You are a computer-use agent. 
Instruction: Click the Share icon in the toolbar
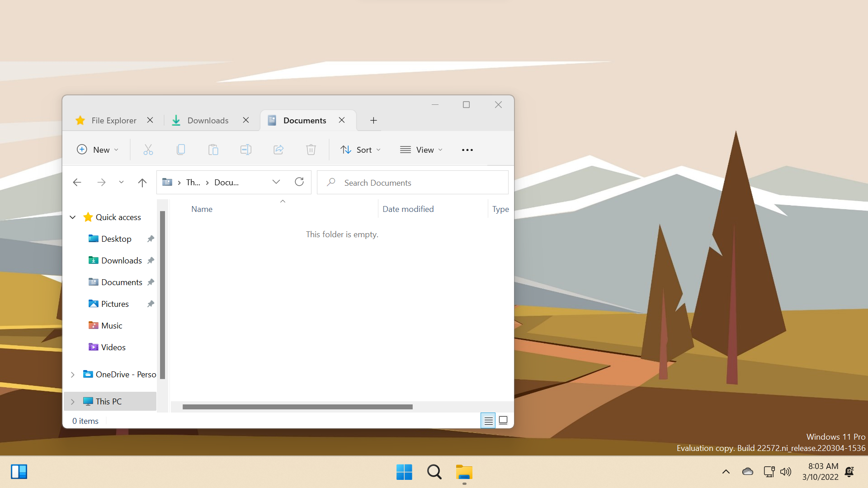click(278, 150)
